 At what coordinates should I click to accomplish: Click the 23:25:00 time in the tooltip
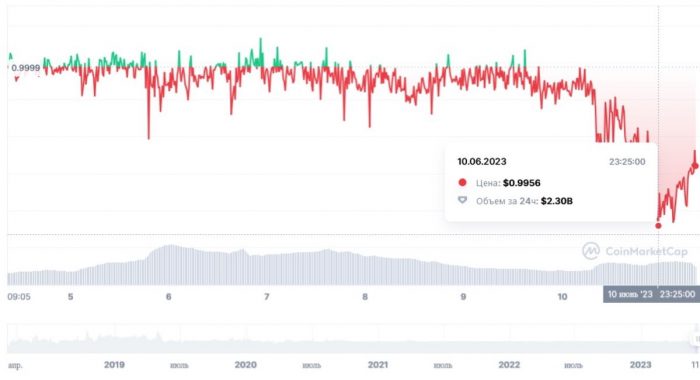(x=627, y=162)
